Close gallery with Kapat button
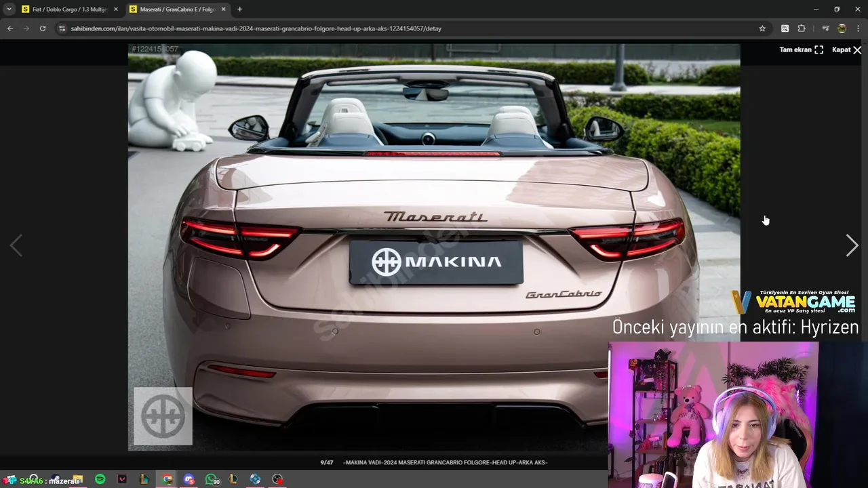This screenshot has height=488, width=868. pyautogui.click(x=847, y=49)
